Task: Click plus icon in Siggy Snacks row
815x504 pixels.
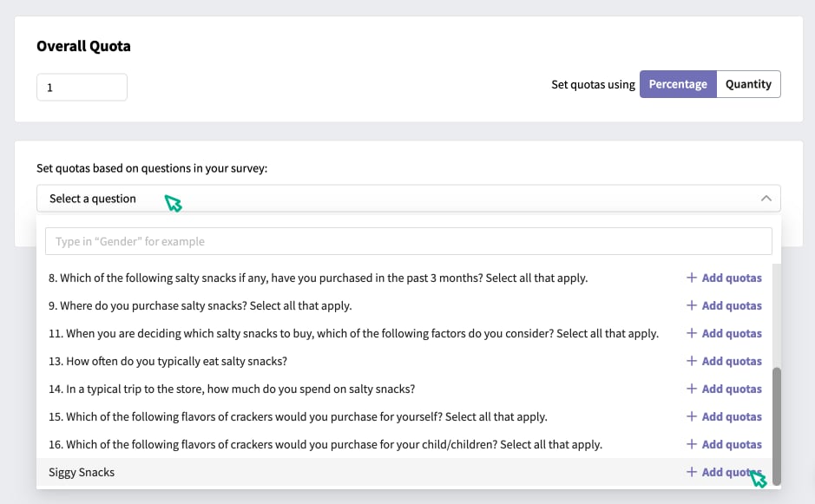Action: 691,472
